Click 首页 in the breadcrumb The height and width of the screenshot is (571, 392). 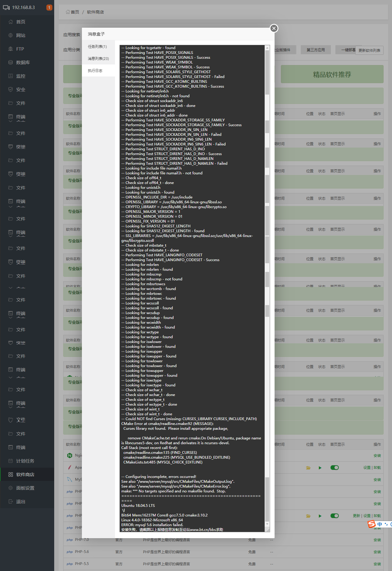(x=75, y=12)
